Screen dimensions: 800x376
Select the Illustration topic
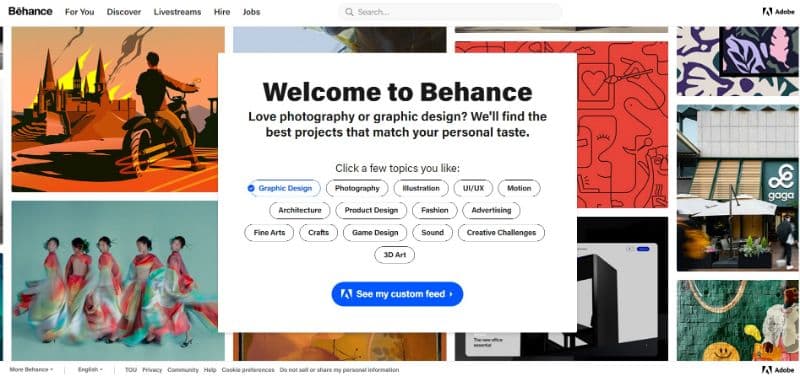421,188
